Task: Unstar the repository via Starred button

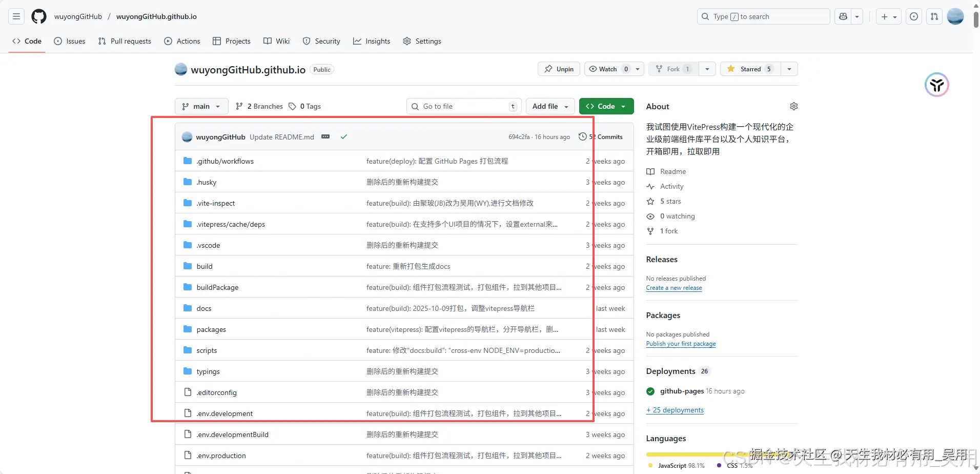Action: [x=749, y=68]
